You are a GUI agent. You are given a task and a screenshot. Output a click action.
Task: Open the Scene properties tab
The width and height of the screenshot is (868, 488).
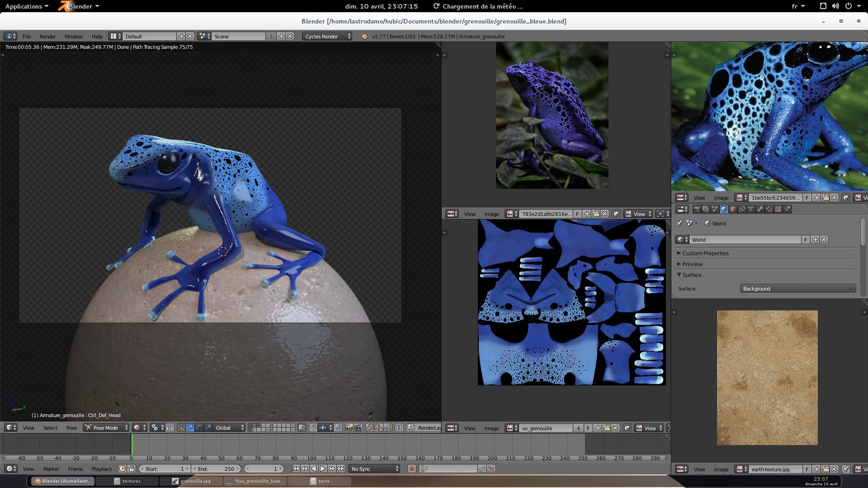[715, 209]
